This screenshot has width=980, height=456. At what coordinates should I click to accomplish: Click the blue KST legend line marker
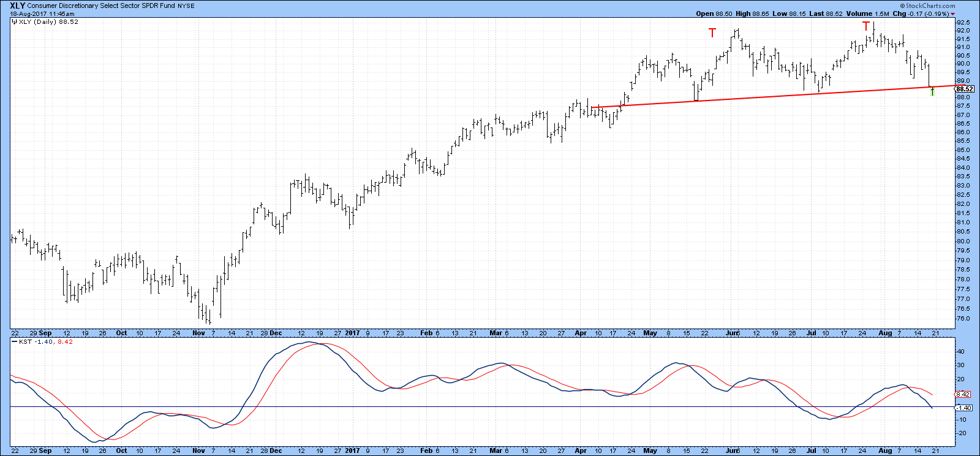[15, 342]
